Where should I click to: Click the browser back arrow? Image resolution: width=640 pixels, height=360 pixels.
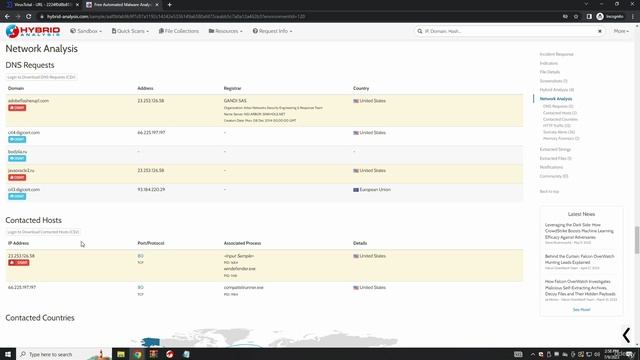(7, 16)
